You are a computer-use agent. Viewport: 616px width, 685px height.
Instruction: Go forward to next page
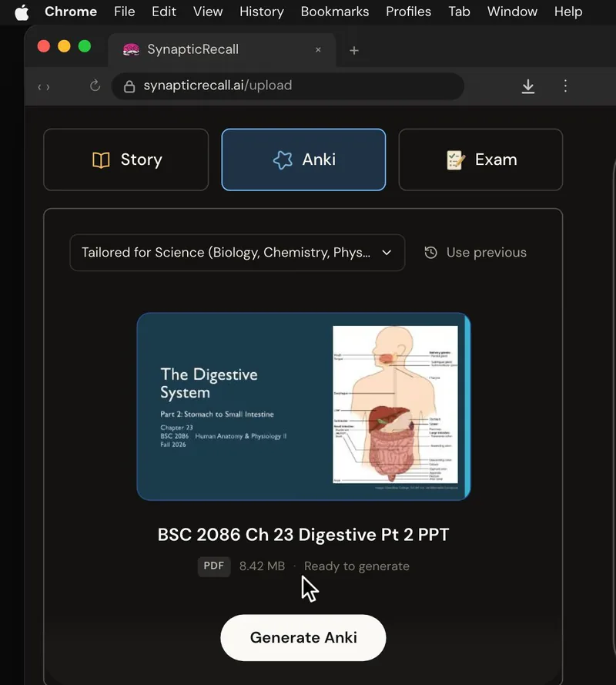point(48,87)
